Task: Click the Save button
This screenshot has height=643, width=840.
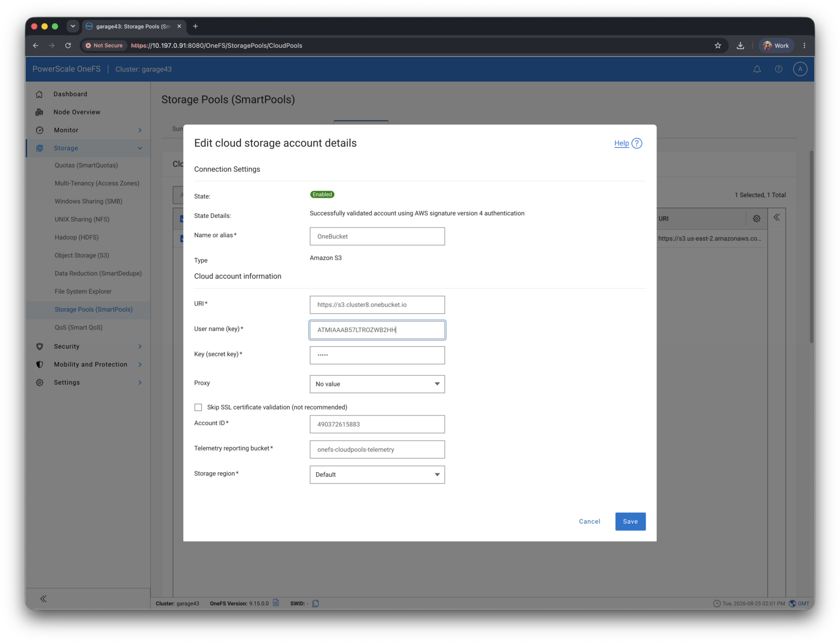Action: tap(630, 522)
